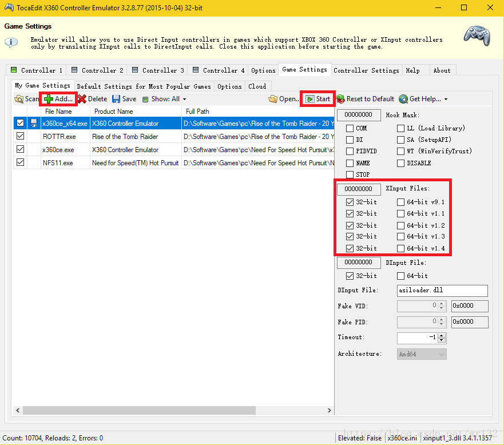Screen dimensions: 504x445
Task: Click the DInput File 00000000 button
Action: tap(358, 262)
